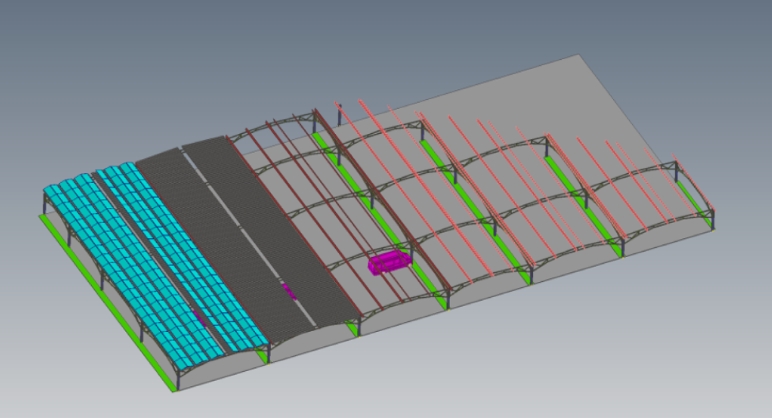
Task: Select the second cyan glass roof strip
Action: [x=180, y=250]
